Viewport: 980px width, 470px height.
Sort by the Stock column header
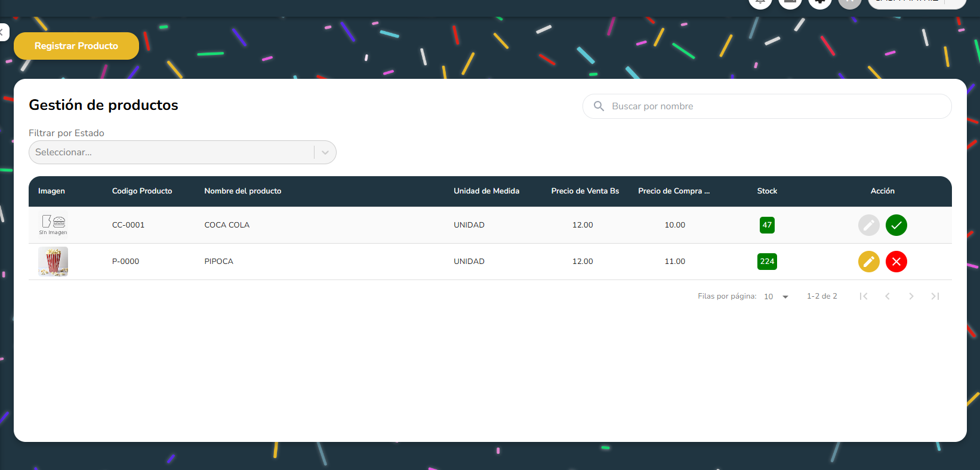767,191
